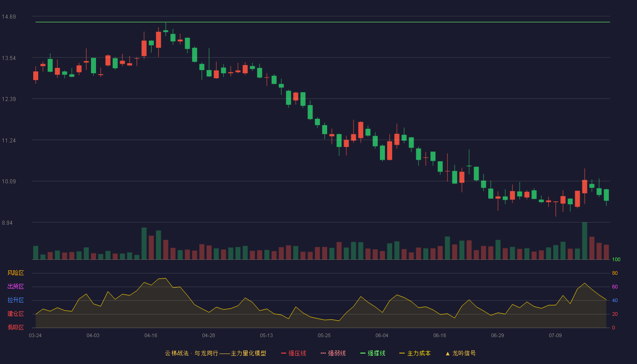Select the 风险区 zone label
637x364 pixels.
(x=15, y=273)
